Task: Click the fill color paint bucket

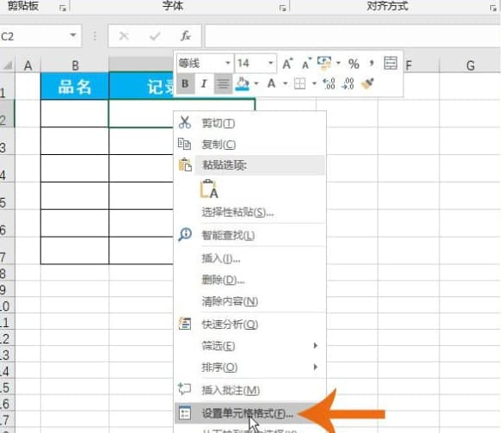Action: pos(243,84)
